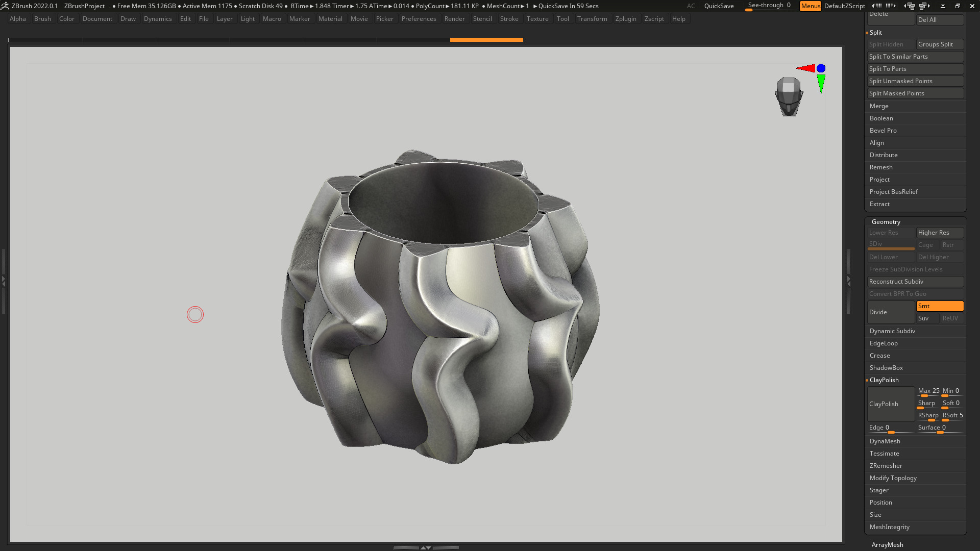
Task: Click the Groups Split button
Action: (x=940, y=44)
